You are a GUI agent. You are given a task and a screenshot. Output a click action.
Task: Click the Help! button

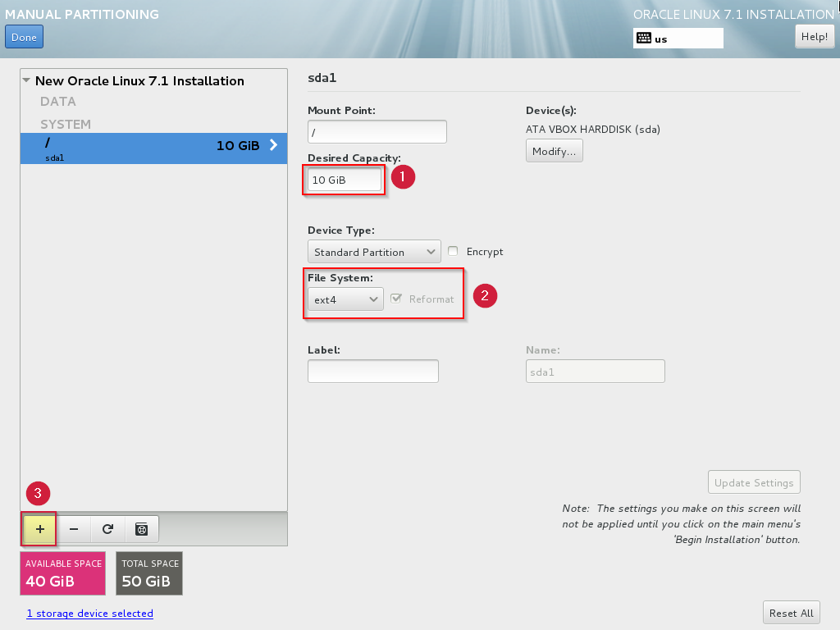(815, 36)
